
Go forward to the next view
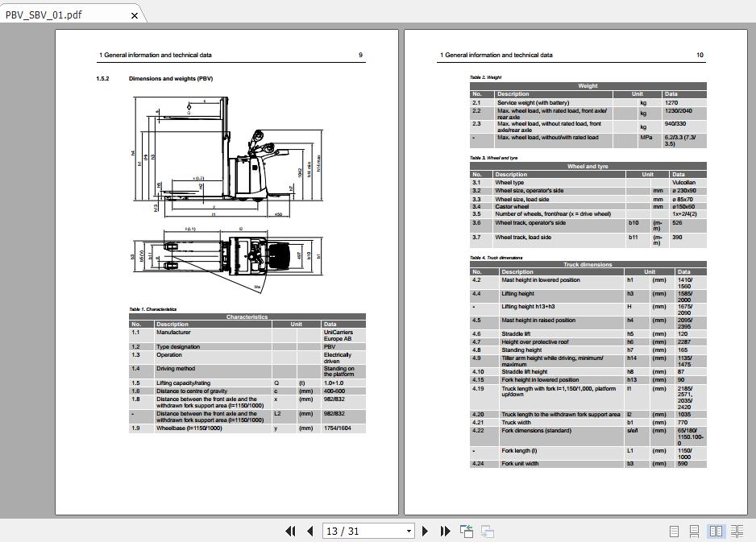point(486,532)
